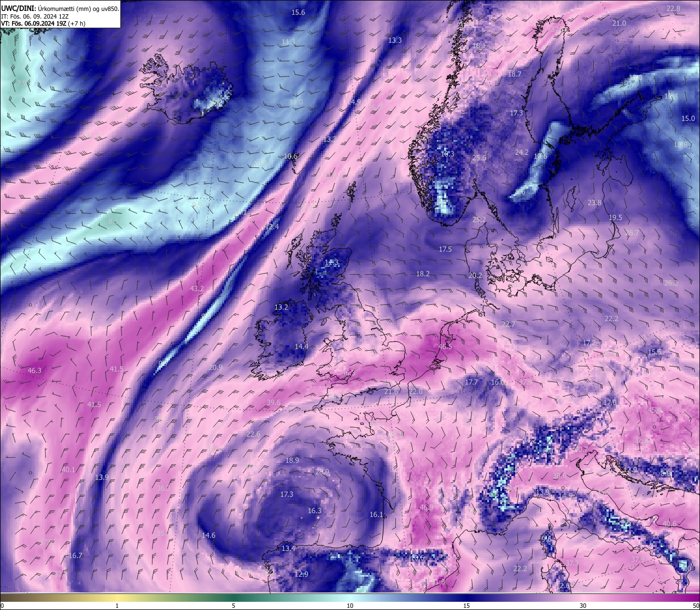Click the 20.2 value near Denmark
This screenshot has width=700, height=610.
point(476,275)
